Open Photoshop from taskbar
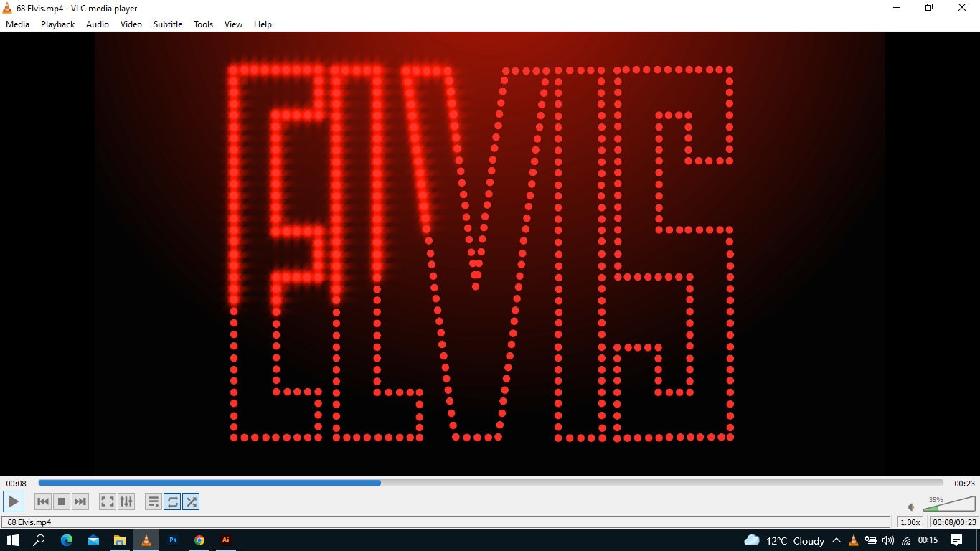The image size is (980, 551). 173,540
